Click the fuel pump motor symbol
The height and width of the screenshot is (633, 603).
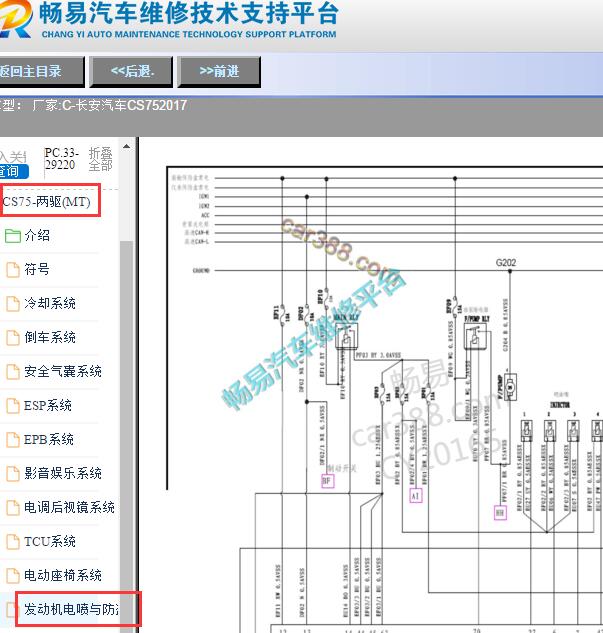click(510, 387)
